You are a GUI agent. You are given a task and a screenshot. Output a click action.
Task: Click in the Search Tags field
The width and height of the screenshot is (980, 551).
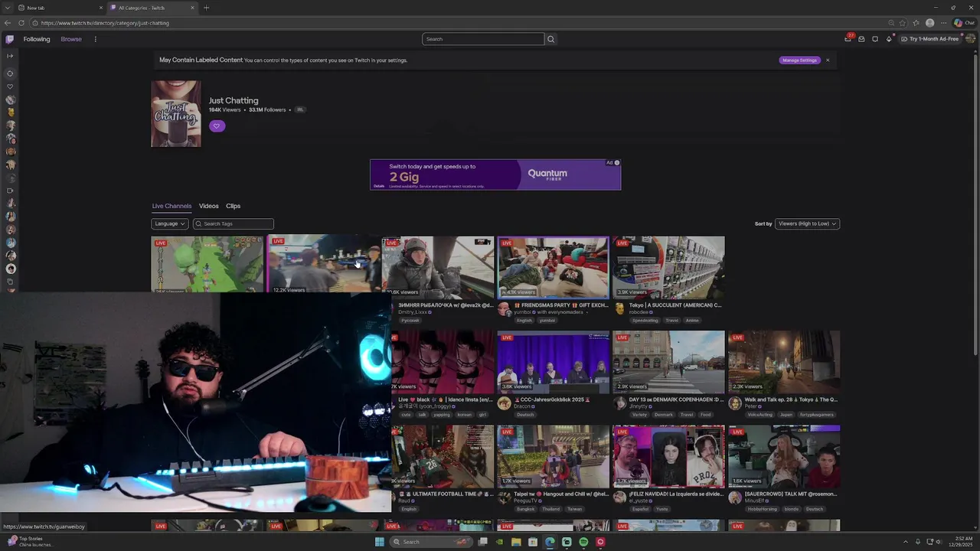(234, 223)
